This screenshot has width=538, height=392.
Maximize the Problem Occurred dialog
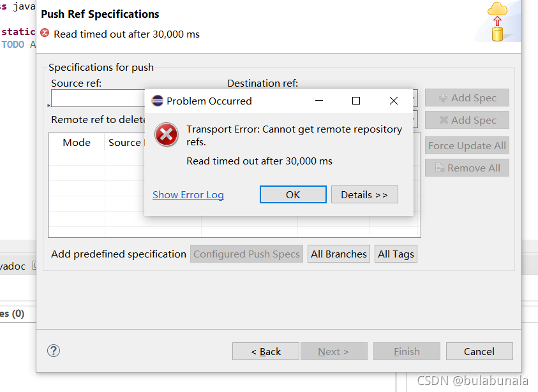pos(356,101)
